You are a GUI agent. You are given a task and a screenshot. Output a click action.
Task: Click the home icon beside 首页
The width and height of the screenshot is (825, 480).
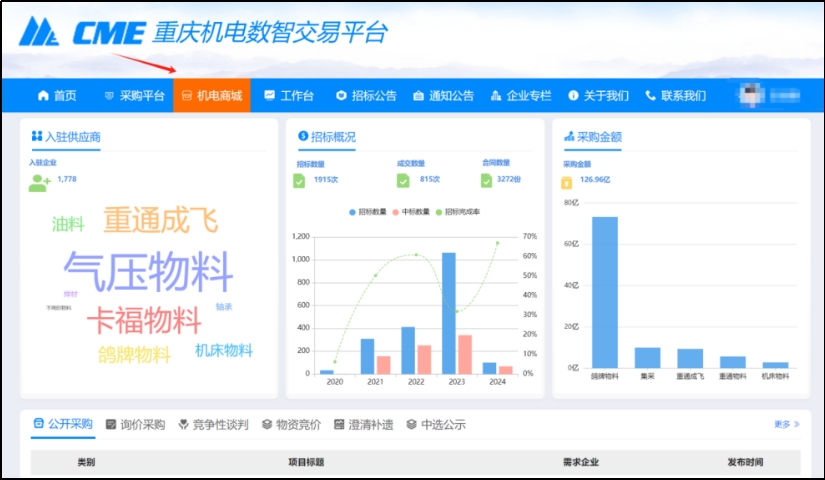click(x=43, y=96)
